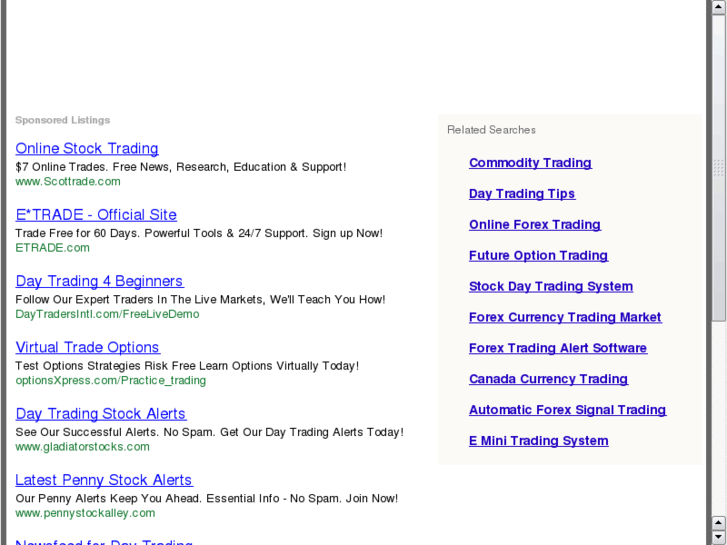727x545 pixels.
Task: Visit www.pennystockalley.com URL
Action: pyautogui.click(x=85, y=513)
